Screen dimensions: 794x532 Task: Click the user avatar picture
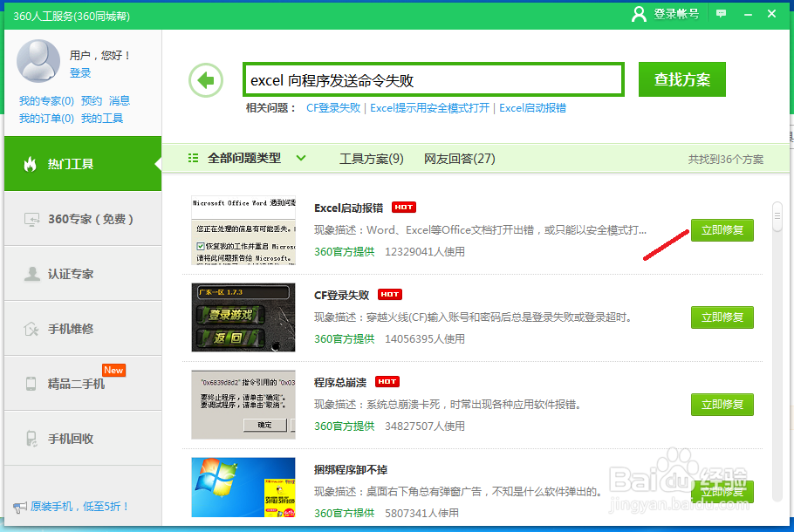[38, 61]
